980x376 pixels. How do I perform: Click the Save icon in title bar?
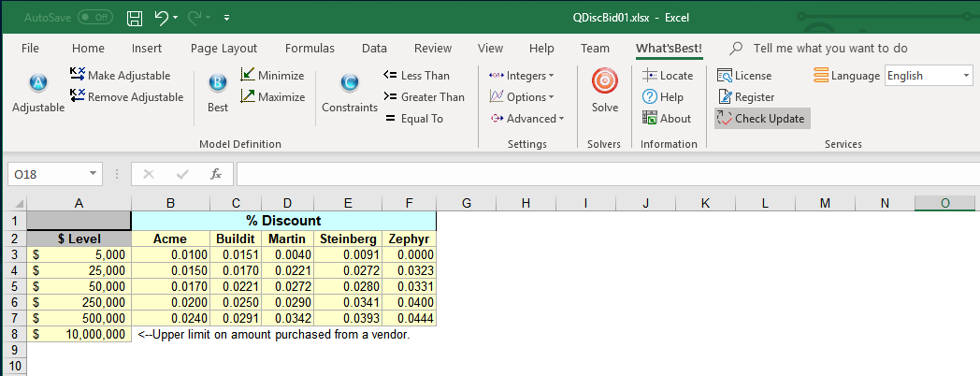tap(135, 18)
